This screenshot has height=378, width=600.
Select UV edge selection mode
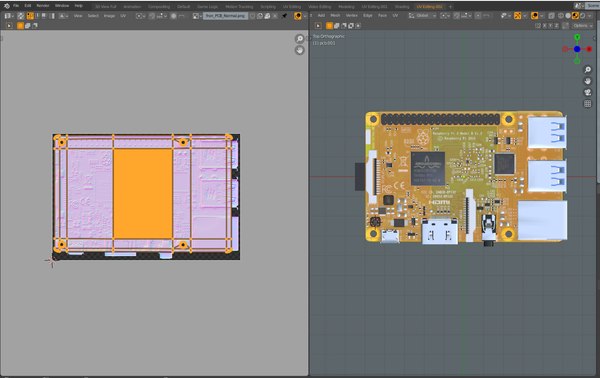(37, 16)
